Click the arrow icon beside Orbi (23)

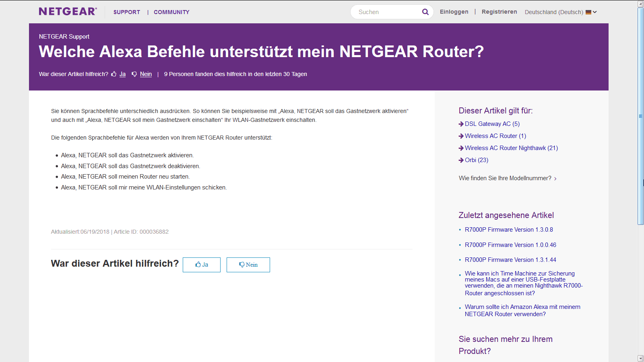tap(461, 160)
